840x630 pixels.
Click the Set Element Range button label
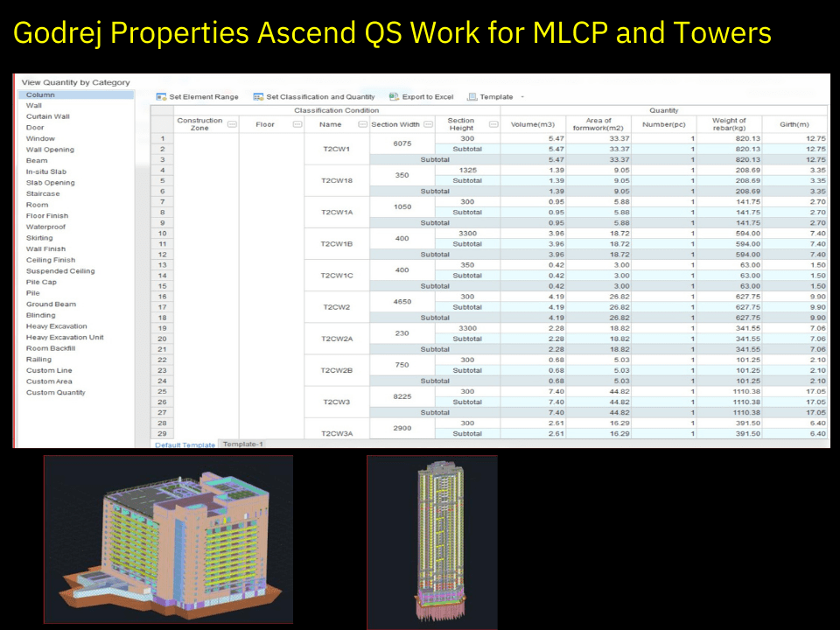[204, 97]
